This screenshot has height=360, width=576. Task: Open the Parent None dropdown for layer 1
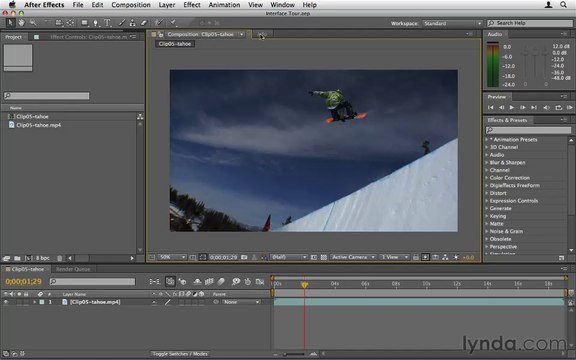click(241, 302)
